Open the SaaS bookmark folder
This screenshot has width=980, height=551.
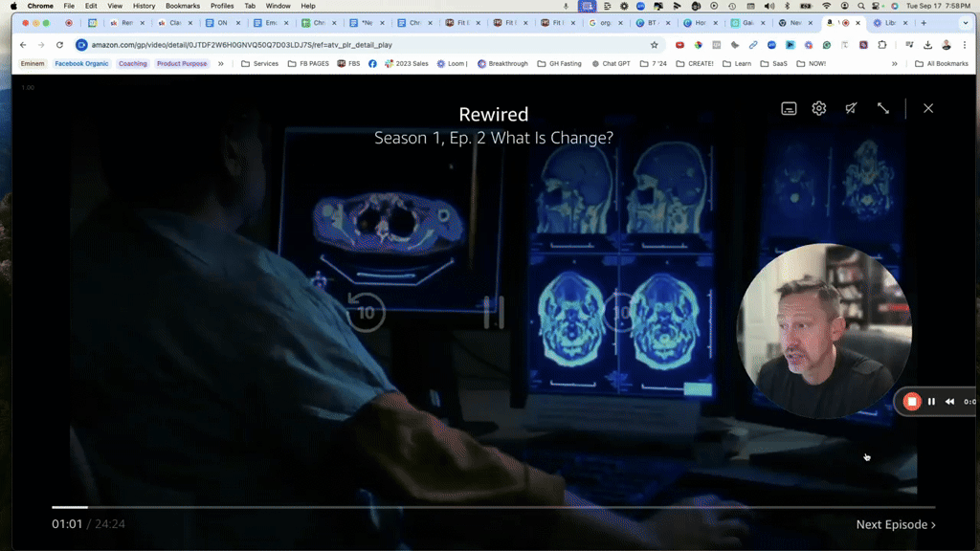click(773, 64)
